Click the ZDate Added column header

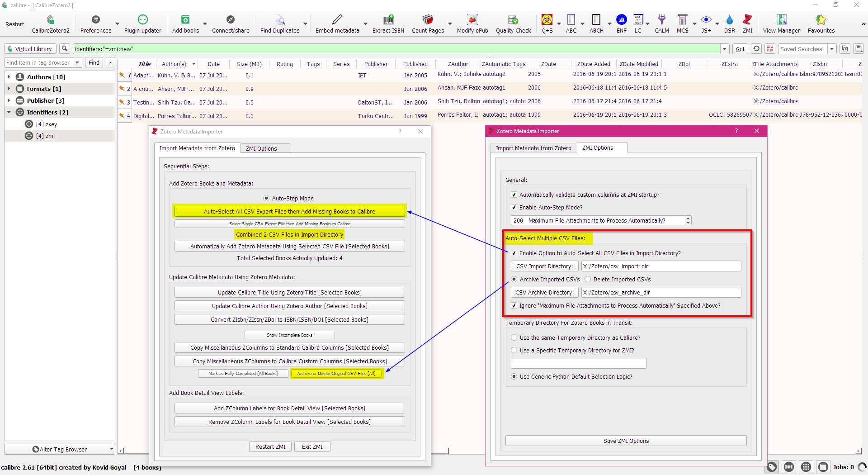[x=593, y=64]
